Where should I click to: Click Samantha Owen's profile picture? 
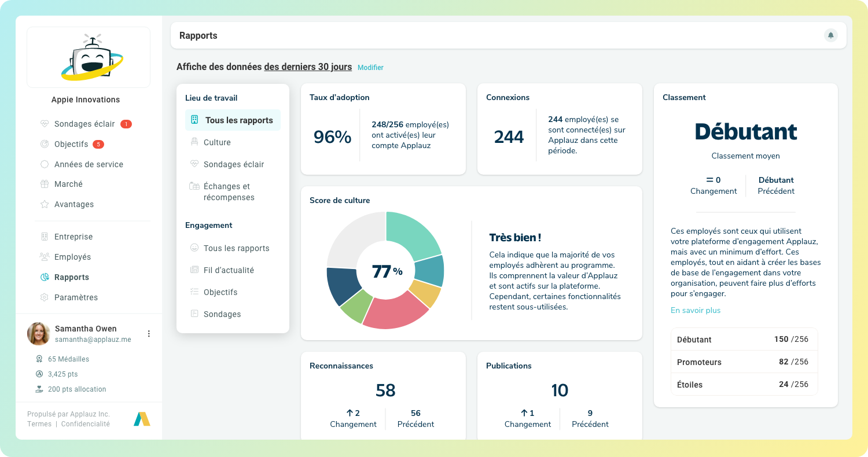point(38,334)
